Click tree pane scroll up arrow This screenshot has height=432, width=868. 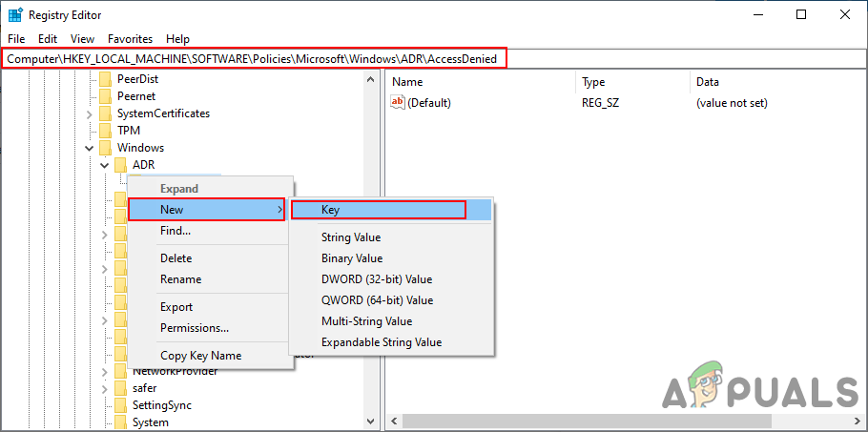coord(371,79)
